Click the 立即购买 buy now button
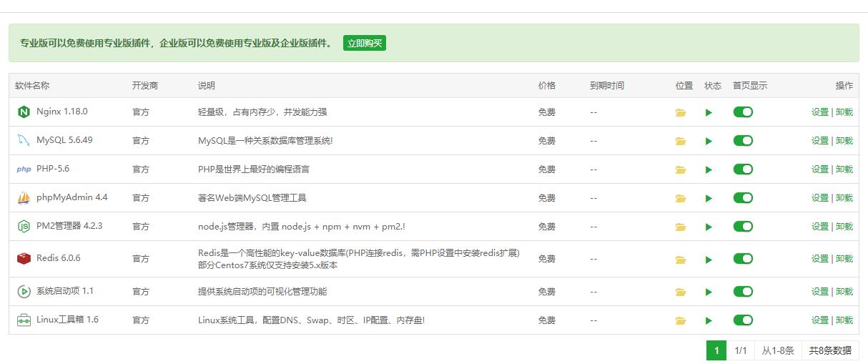 point(365,43)
